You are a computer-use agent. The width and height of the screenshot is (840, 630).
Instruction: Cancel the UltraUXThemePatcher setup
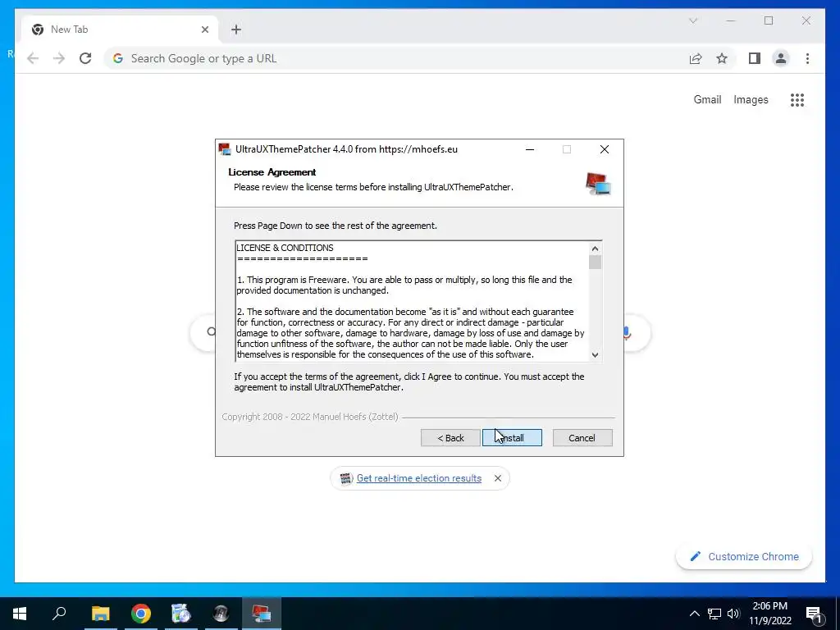(582, 438)
